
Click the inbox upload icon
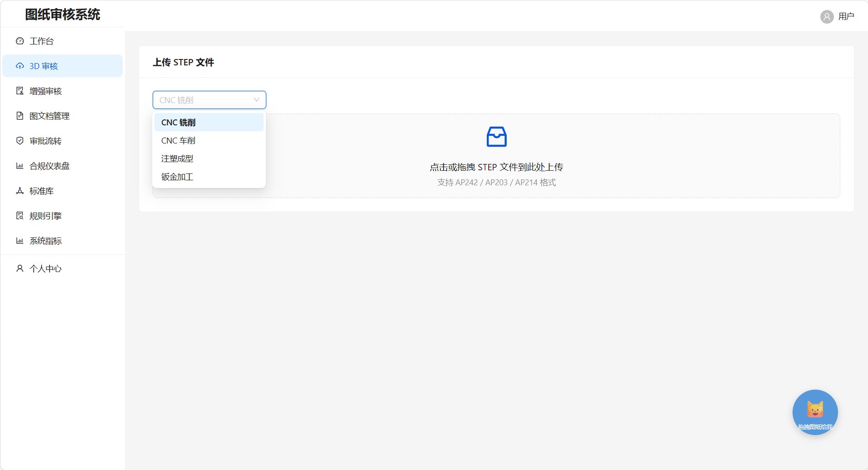tap(496, 137)
